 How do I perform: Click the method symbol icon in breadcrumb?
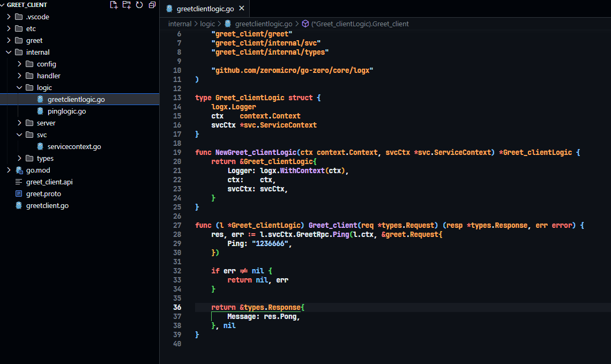(x=305, y=24)
